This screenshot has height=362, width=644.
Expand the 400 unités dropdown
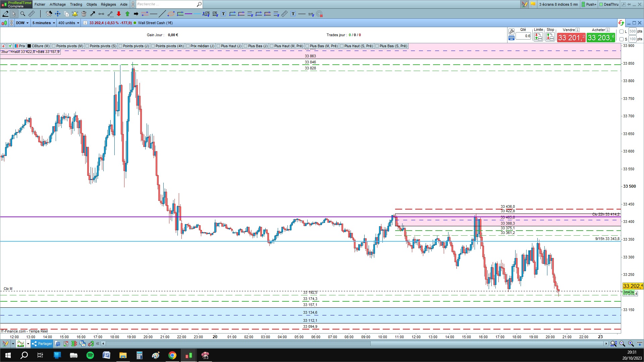point(69,23)
